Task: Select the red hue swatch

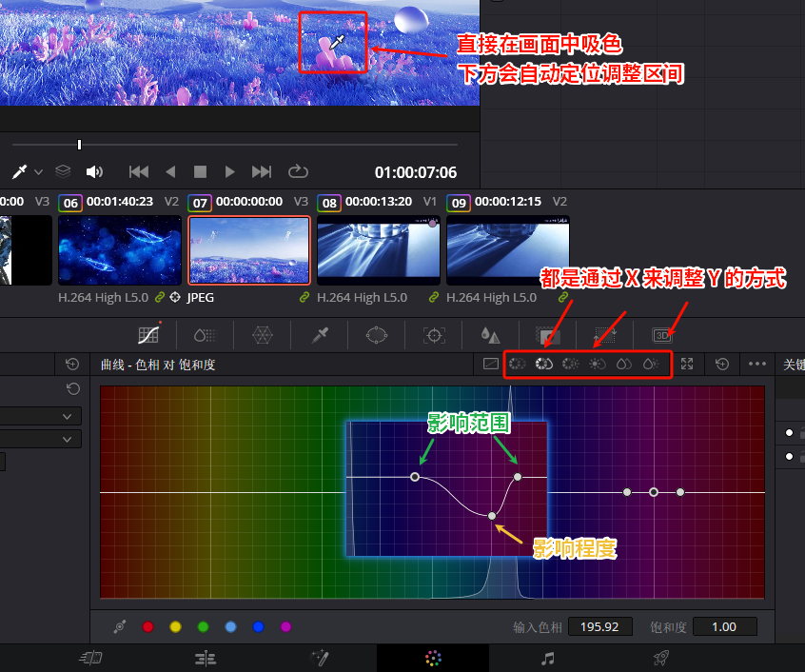Action: click(x=147, y=627)
